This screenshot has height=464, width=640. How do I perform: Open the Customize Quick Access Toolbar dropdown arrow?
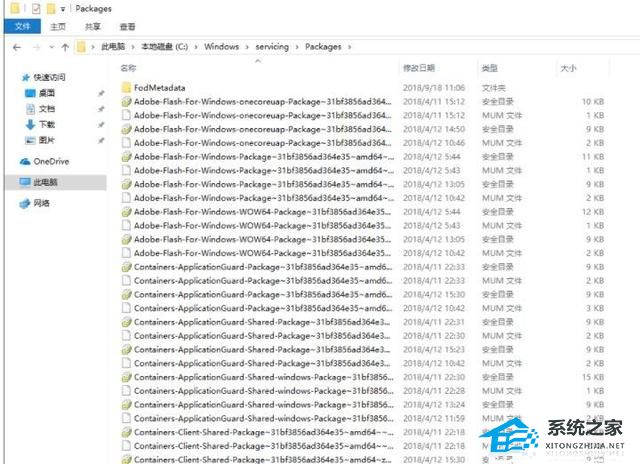63,9
